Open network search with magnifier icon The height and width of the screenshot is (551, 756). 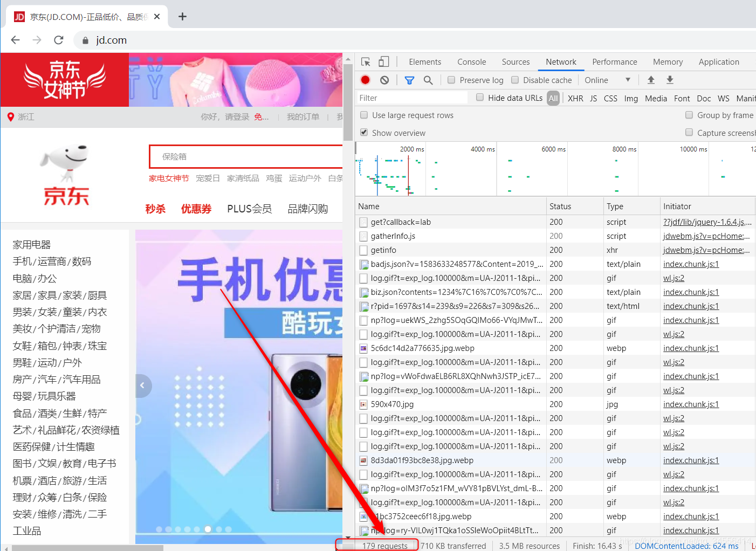428,80
